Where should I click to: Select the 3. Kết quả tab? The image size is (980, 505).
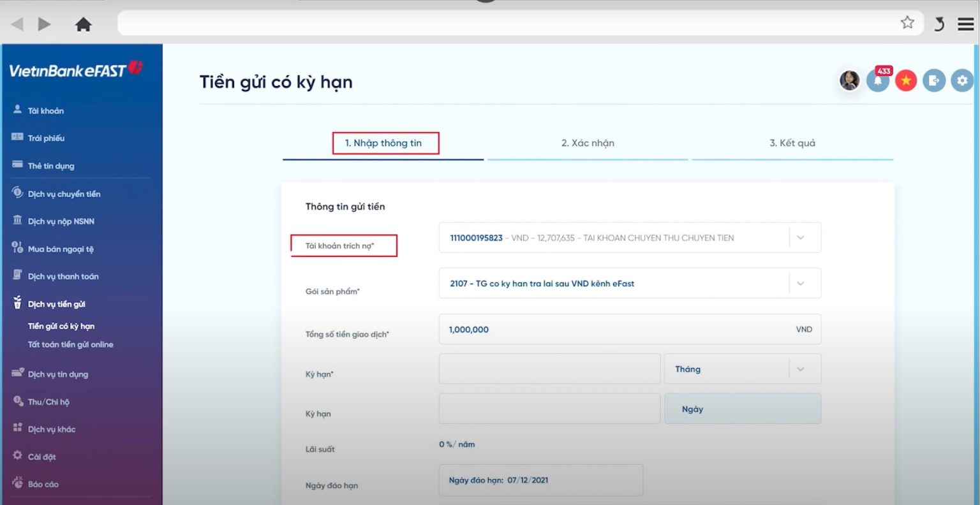792,143
